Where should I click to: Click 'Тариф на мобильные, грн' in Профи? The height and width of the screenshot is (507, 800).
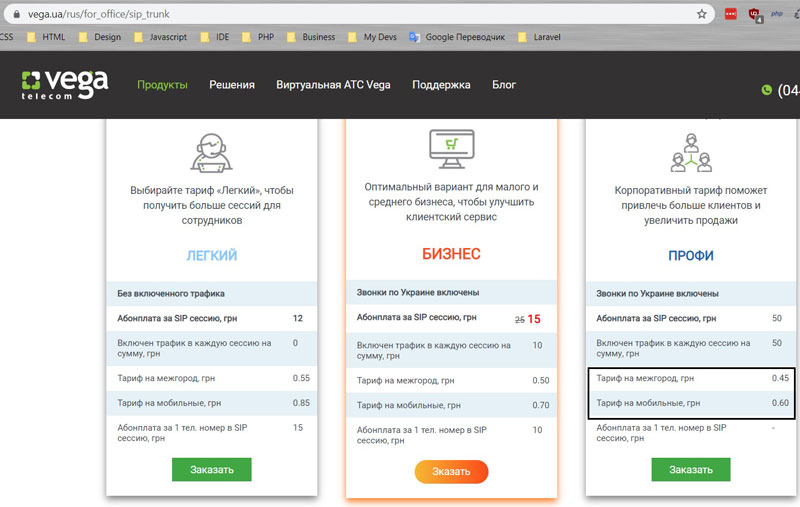(648, 403)
